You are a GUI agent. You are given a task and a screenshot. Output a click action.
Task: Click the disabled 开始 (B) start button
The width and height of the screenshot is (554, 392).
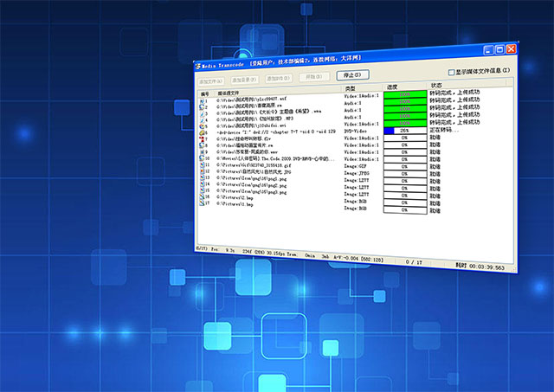click(x=314, y=77)
